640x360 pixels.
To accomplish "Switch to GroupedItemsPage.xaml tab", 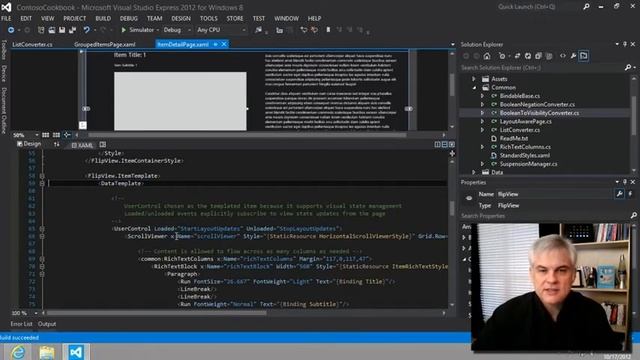I will 105,44.
